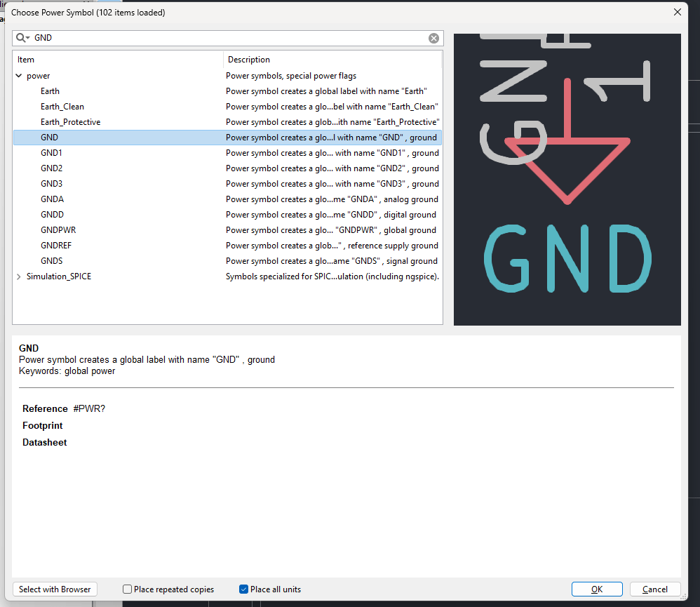Click the Datasheet field label
Viewport: 700px width, 607px height.
click(x=45, y=443)
